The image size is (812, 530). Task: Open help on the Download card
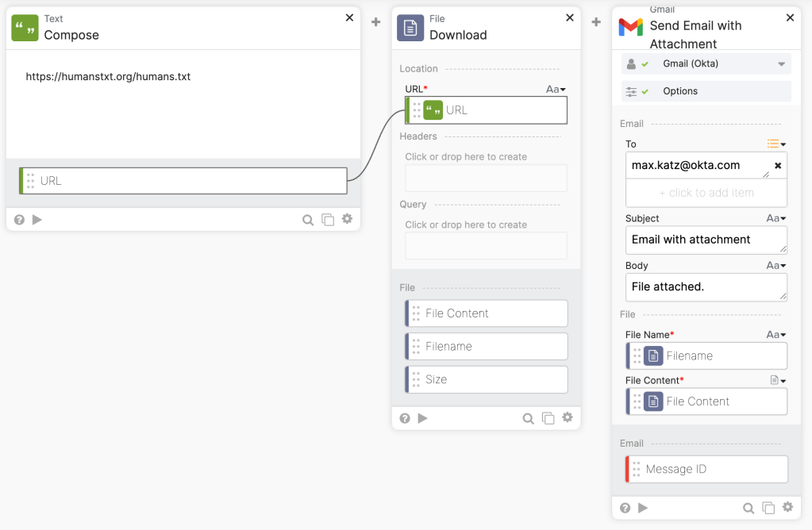pyautogui.click(x=404, y=418)
